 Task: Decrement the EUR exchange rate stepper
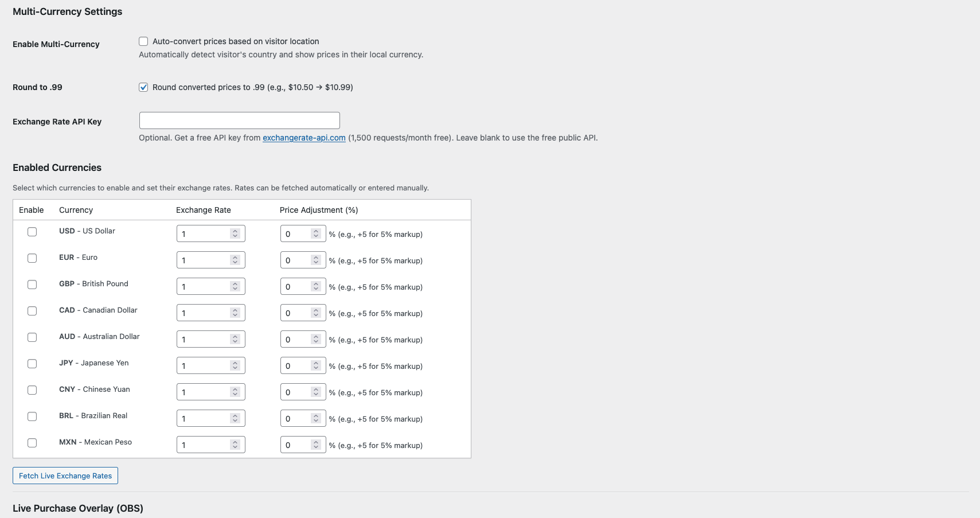pos(235,262)
